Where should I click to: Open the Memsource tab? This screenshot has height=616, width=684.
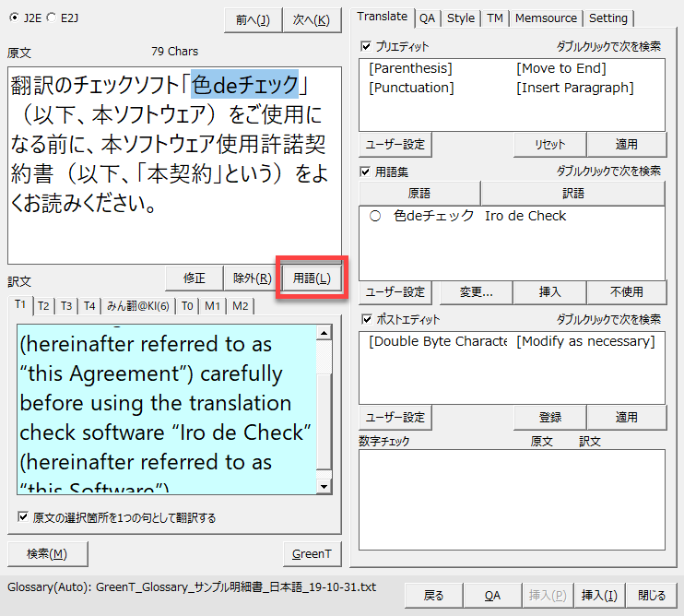546,18
